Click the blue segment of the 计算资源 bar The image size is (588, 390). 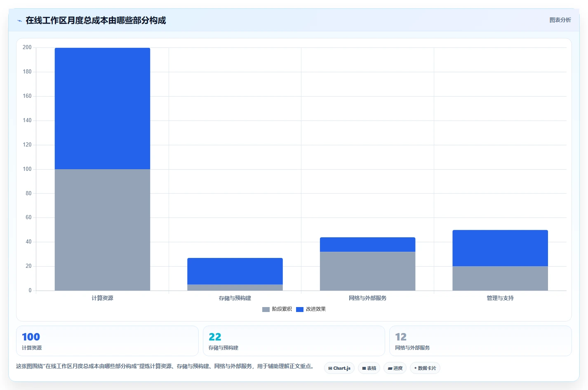tap(102, 109)
